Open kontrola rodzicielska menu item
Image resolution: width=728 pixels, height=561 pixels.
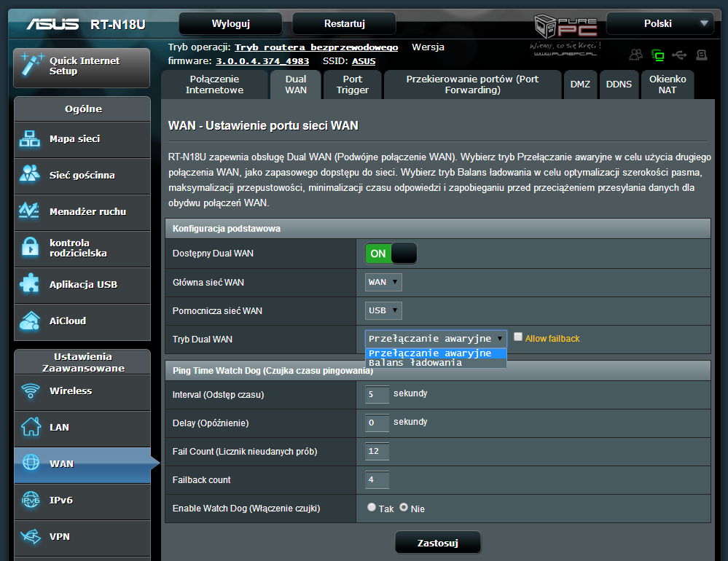[82, 248]
